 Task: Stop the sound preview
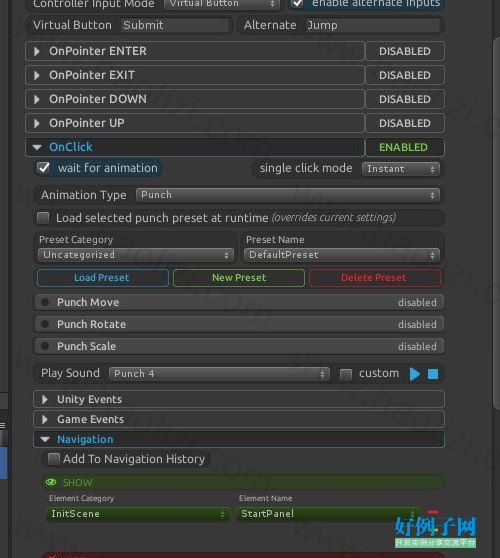coord(433,374)
